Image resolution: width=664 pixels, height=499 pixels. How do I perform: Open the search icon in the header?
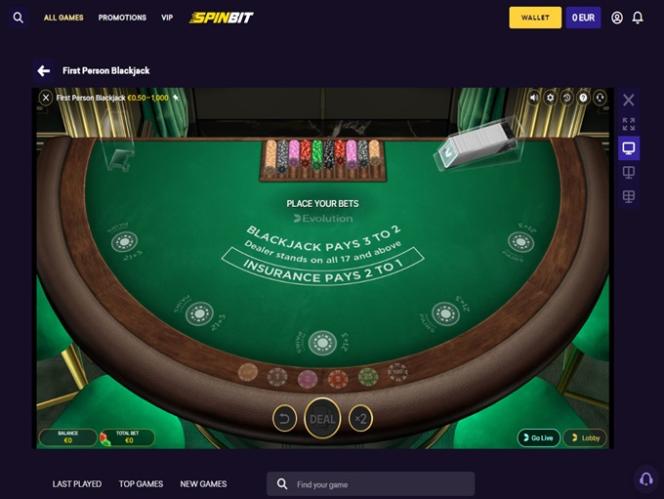(x=18, y=18)
